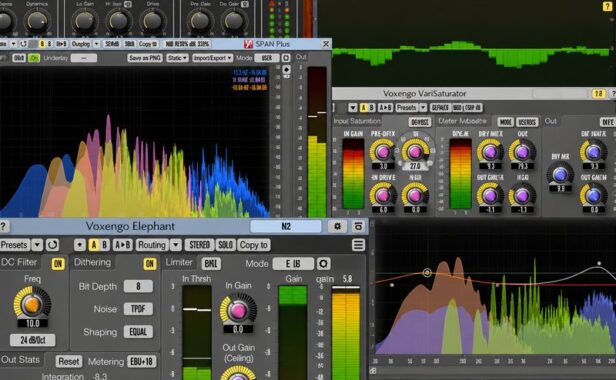Click the DC Filter Freq orange knob
Screen dimensions: 616x380
coord(32,304)
